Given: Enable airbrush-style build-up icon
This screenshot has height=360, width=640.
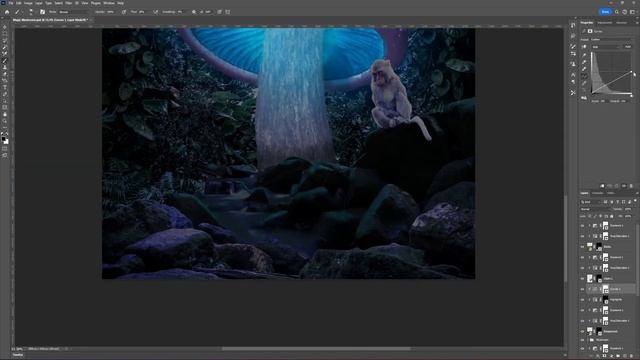Looking at the screenshot, I should (156, 12).
